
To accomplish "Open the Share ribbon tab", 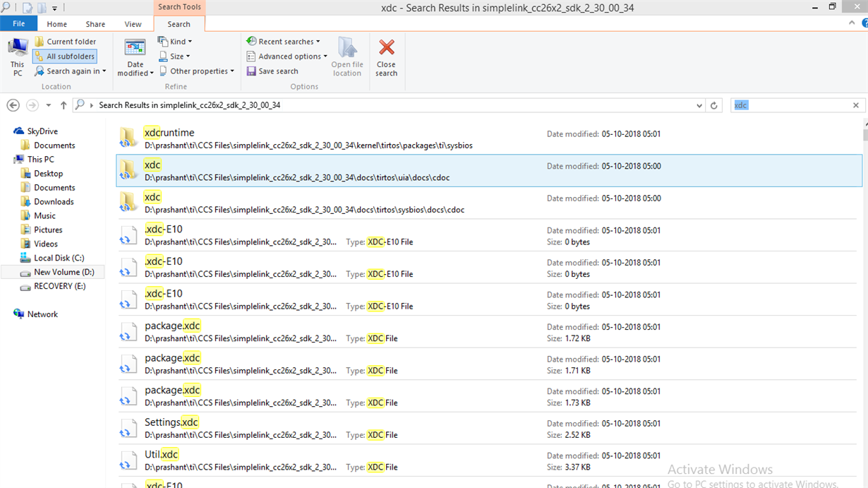I will click(95, 23).
